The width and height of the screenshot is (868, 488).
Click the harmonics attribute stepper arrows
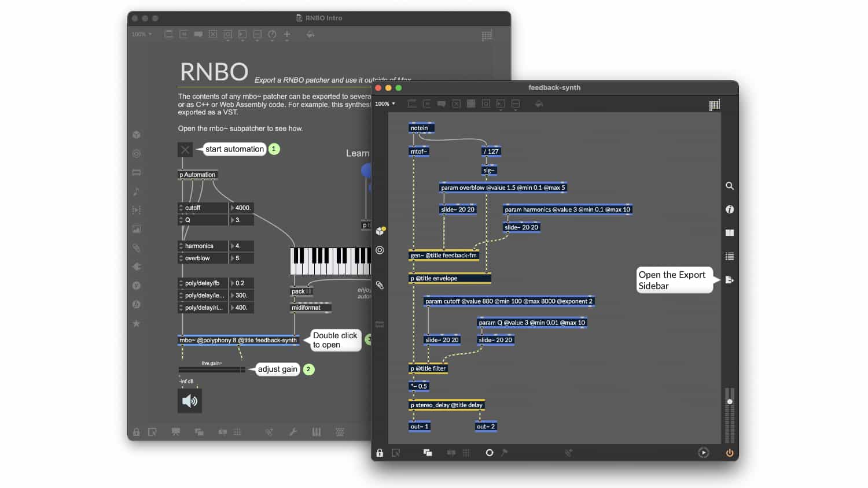tap(181, 246)
